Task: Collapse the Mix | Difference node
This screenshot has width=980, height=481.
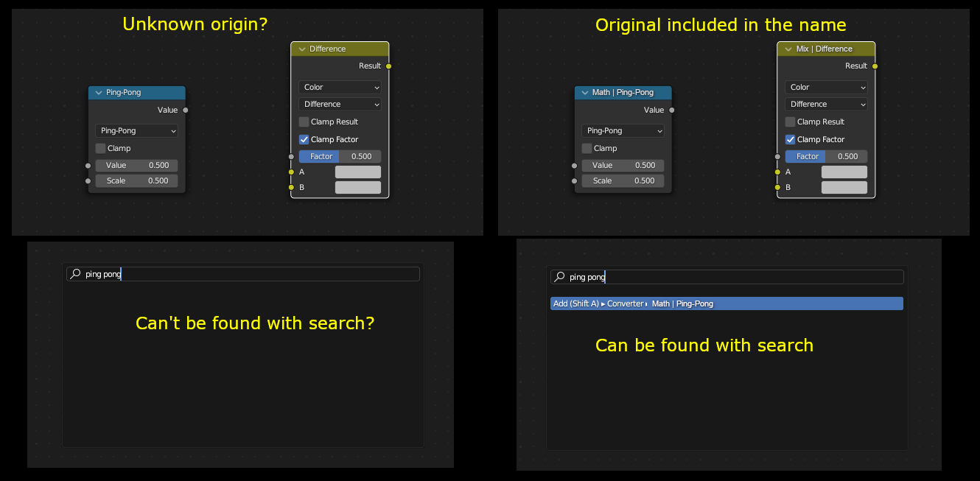Action: tap(788, 49)
